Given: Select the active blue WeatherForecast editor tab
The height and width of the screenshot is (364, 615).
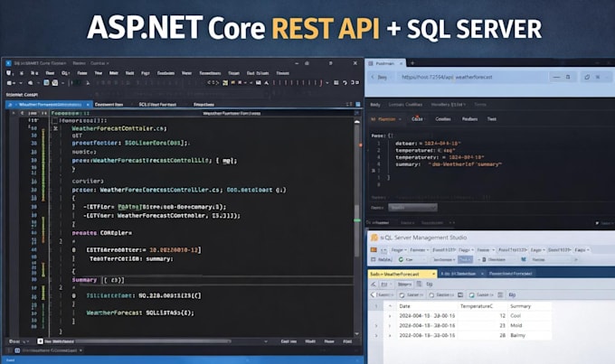Looking at the screenshot, I should pyautogui.click(x=50, y=105).
